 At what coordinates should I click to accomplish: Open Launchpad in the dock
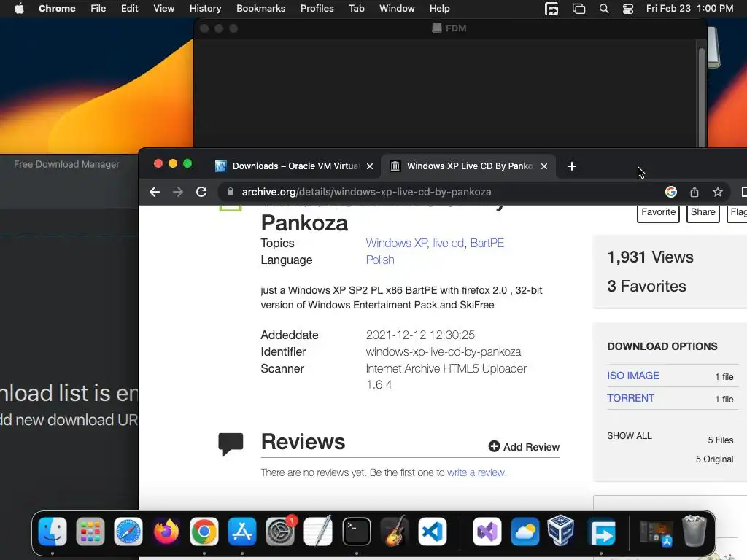(x=90, y=532)
